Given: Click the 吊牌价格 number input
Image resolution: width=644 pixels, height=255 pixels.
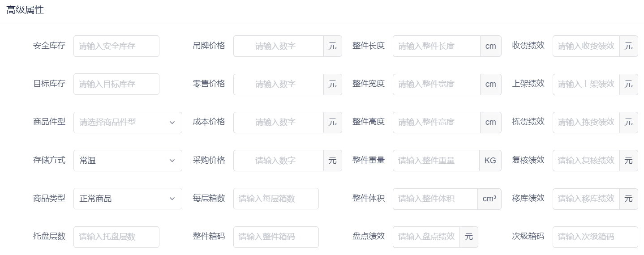Looking at the screenshot, I should (x=278, y=46).
